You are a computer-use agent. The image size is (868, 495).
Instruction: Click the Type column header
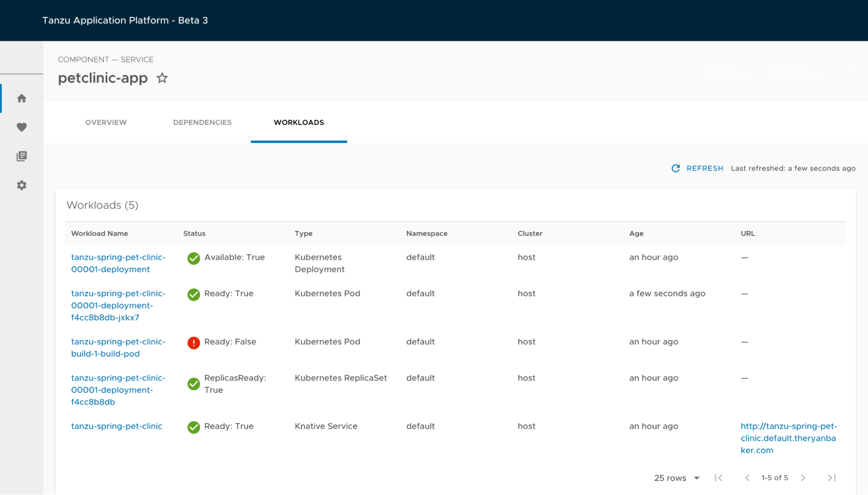click(304, 234)
